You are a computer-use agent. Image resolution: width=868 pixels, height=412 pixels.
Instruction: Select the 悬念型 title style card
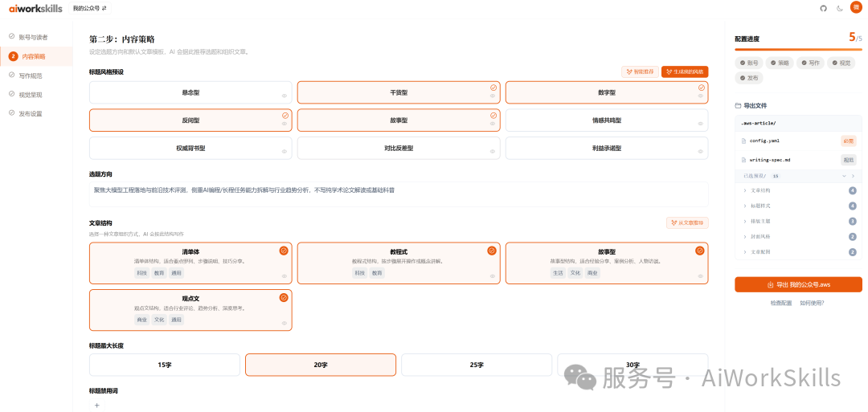(190, 92)
